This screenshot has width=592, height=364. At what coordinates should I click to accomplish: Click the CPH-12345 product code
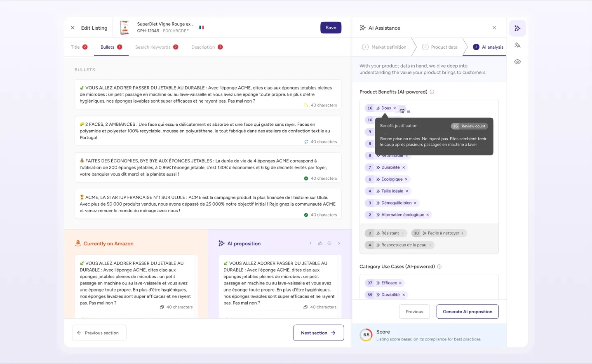[148, 31]
